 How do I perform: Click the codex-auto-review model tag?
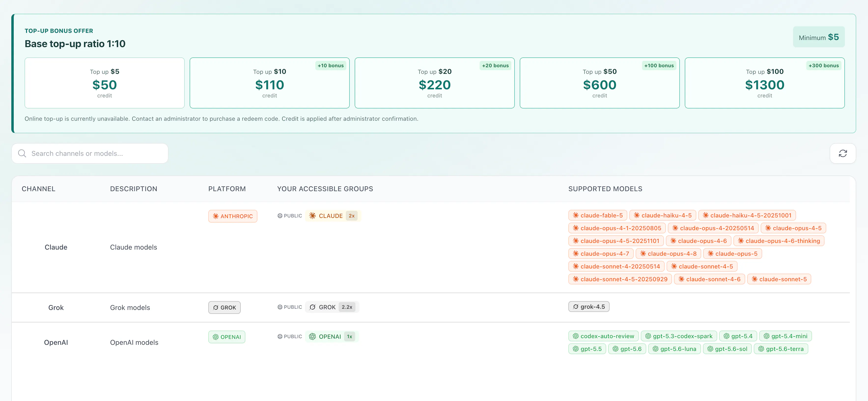click(603, 336)
